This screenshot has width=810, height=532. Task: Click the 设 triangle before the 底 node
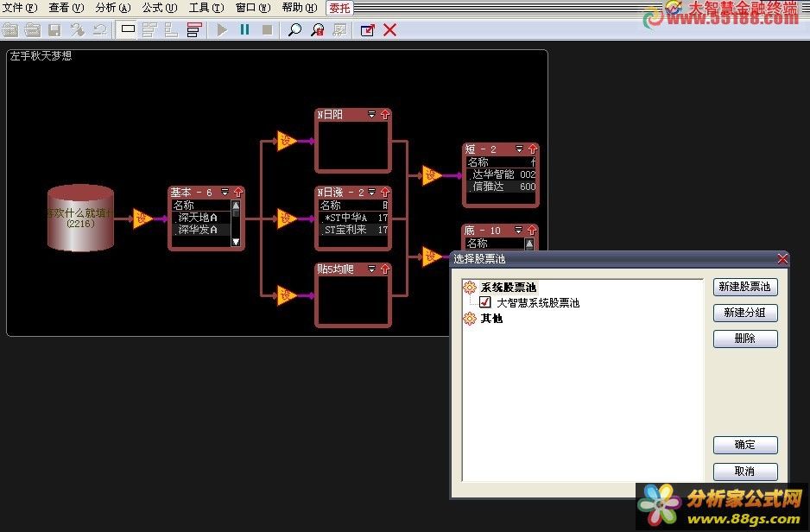[x=431, y=256]
